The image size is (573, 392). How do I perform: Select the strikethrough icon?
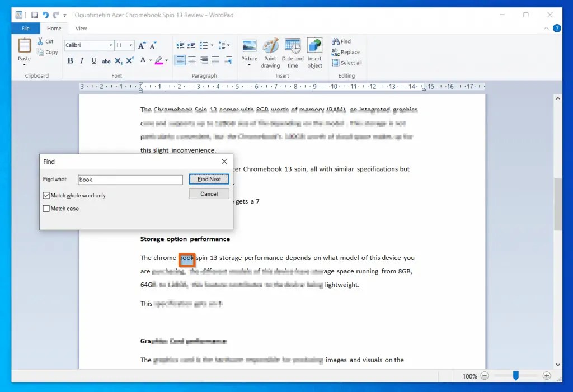[x=106, y=60]
